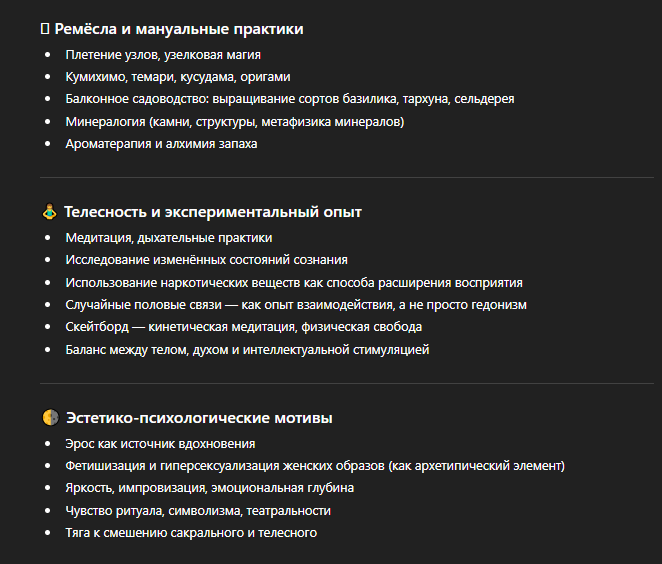
Task: Select the Кумихимо, темари, кусудама, оригами line
Action: click(177, 77)
